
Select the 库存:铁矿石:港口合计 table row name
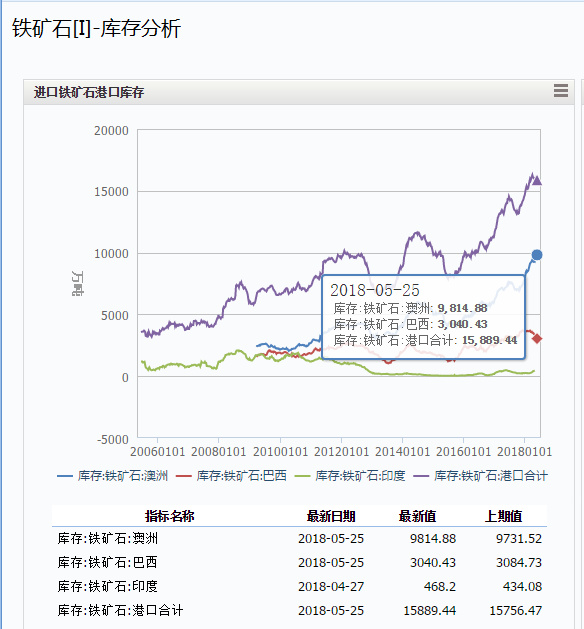click(x=120, y=611)
